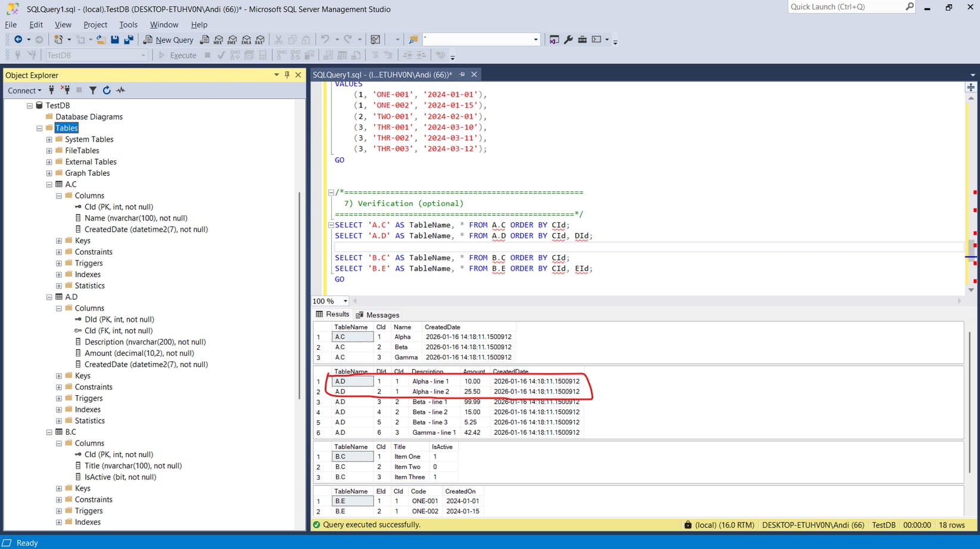
Task: Click the New Query toolbar button
Action: pos(169,40)
